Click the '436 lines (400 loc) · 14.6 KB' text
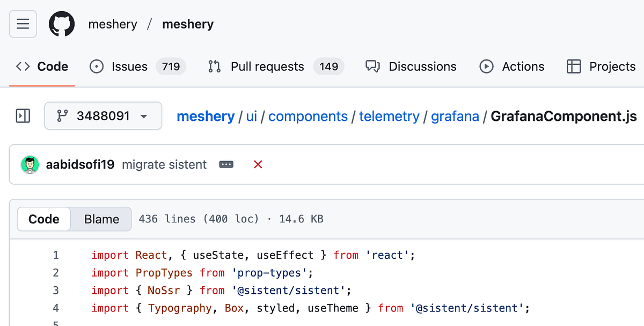This screenshot has height=326, width=644. click(x=231, y=219)
